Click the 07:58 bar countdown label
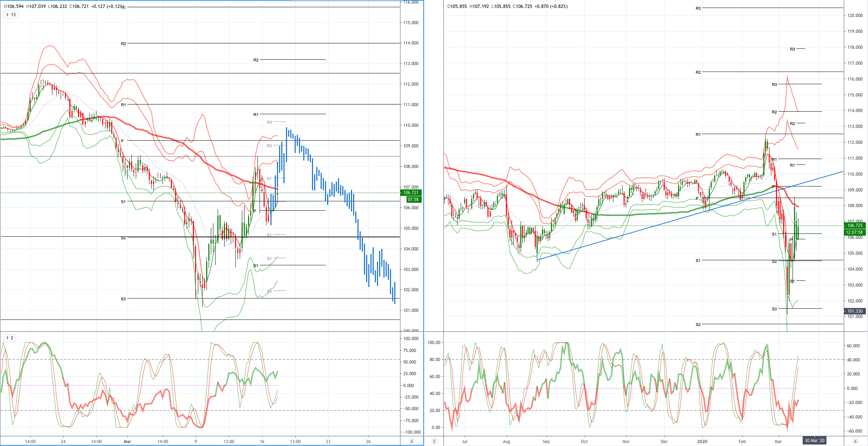 click(413, 200)
